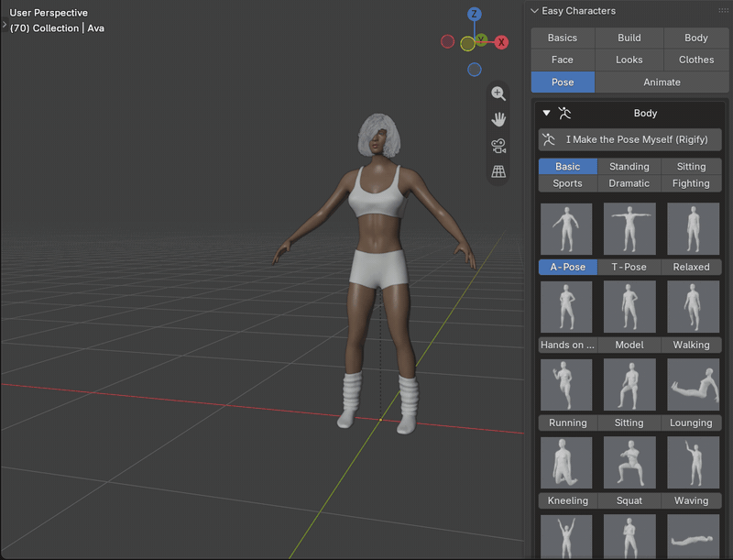Select the Sports pose category
Viewport: 733px width, 560px height.
point(567,183)
